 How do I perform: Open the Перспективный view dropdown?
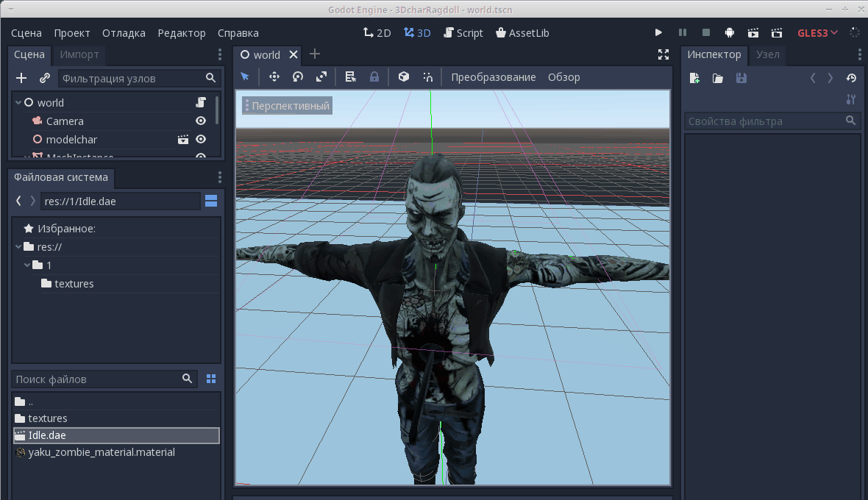[x=286, y=105]
